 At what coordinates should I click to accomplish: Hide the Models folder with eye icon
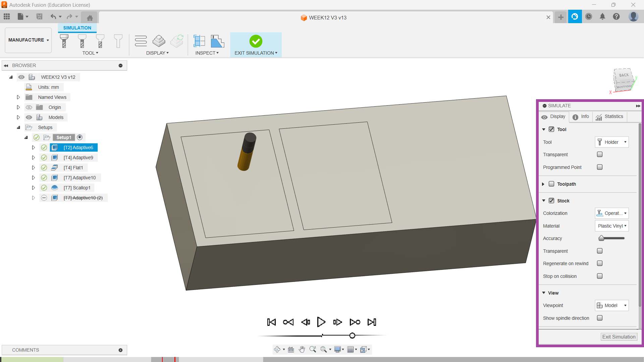29,117
